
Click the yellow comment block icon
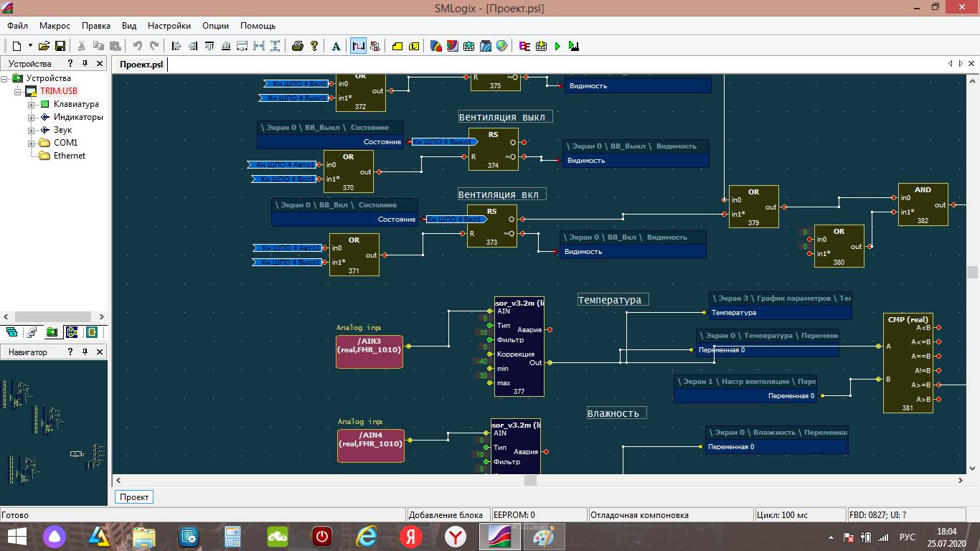click(x=397, y=46)
